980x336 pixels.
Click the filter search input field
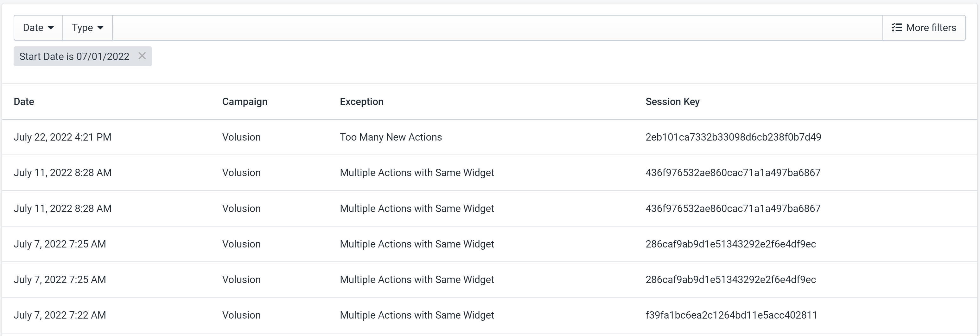(497, 28)
